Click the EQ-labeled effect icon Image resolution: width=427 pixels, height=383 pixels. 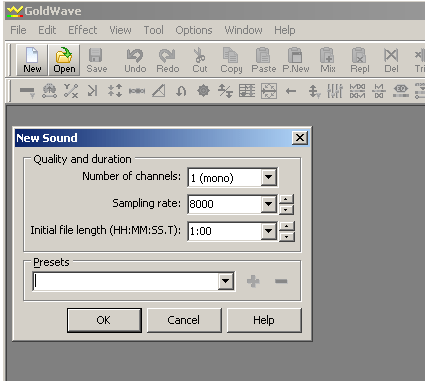(x=400, y=91)
